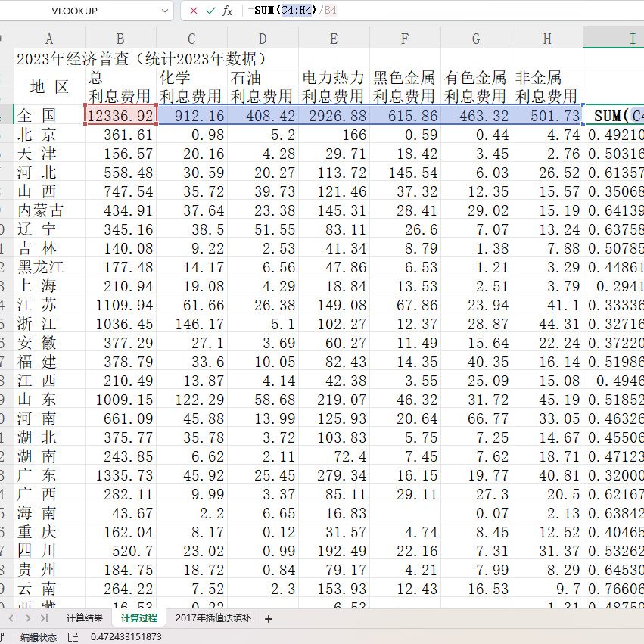The width and height of the screenshot is (644, 644).
Task: Toggle reading layout via the status bar icon
Action: (72, 637)
